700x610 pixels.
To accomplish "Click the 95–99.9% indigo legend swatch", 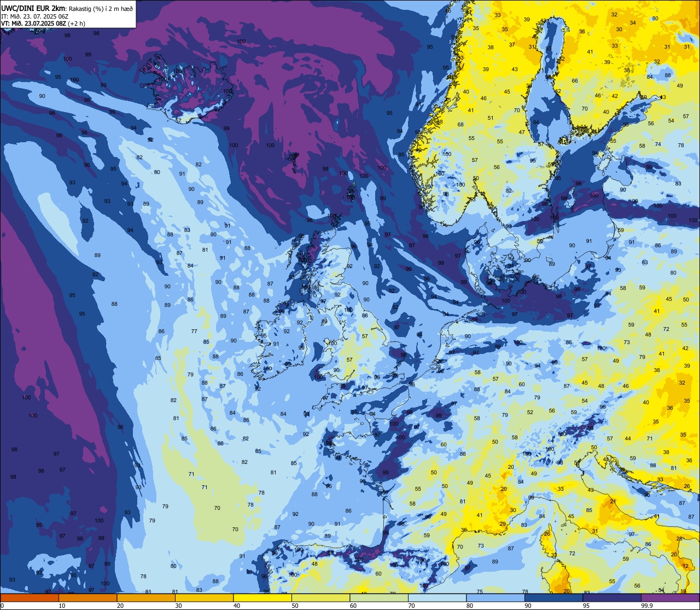I will (x=612, y=597).
